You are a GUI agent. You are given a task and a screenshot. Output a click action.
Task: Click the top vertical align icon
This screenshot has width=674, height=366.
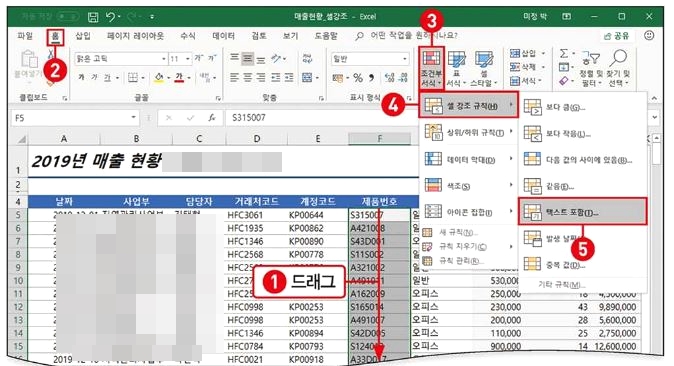point(234,58)
